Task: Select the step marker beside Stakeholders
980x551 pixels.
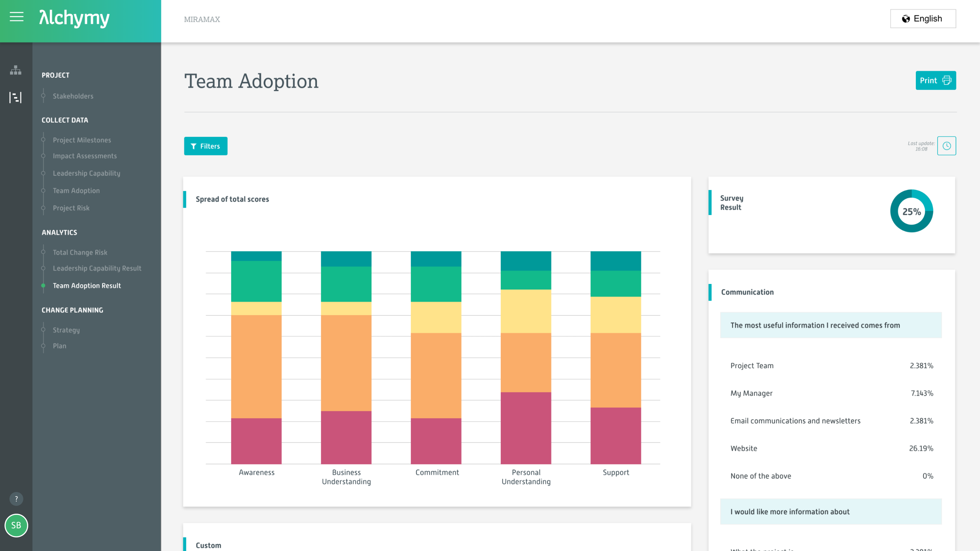Action: (x=43, y=96)
